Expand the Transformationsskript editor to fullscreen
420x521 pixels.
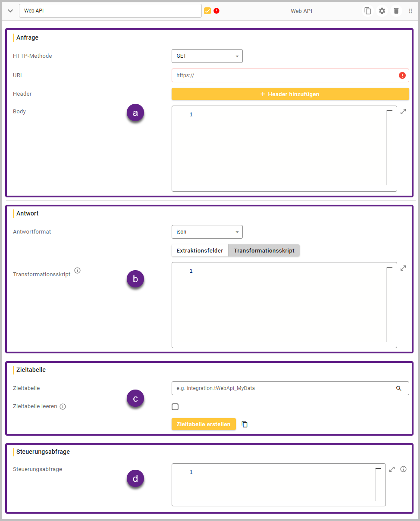[403, 268]
